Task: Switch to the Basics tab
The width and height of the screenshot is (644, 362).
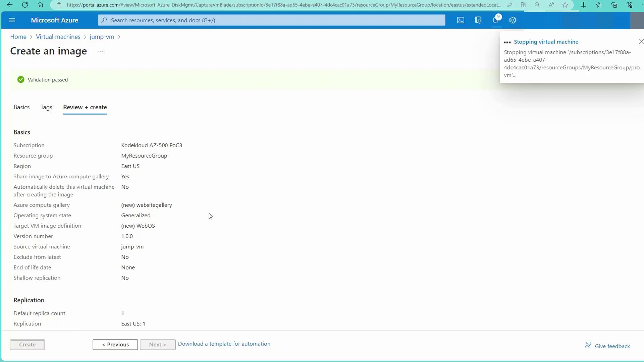Action: (21, 107)
